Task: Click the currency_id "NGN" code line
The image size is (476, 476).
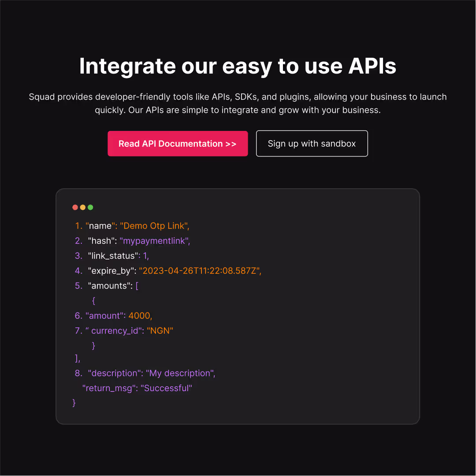Action: [x=124, y=331]
